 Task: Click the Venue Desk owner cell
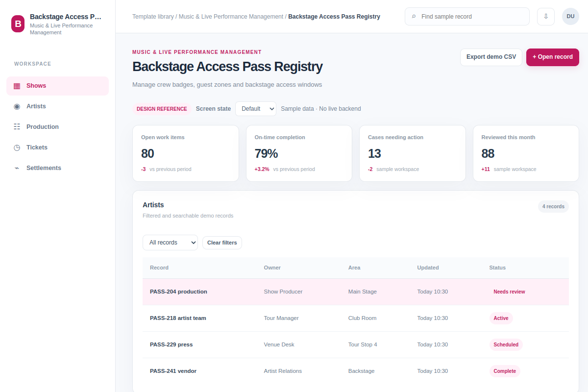click(x=279, y=344)
